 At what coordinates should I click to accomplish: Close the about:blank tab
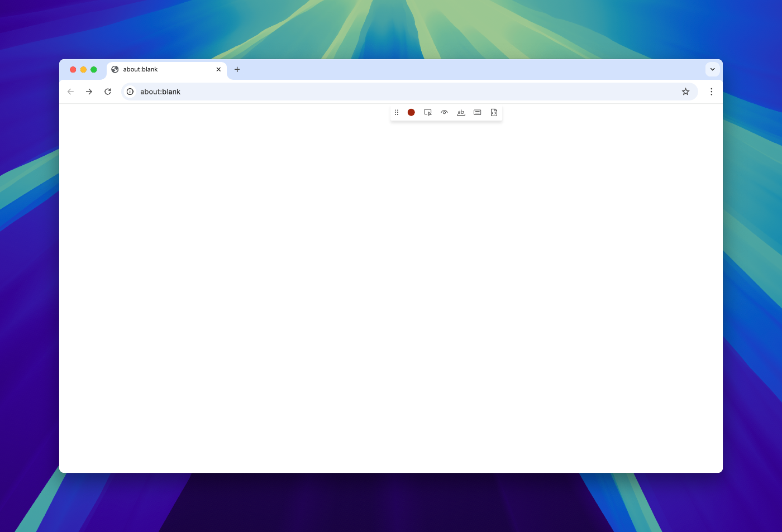tap(218, 70)
